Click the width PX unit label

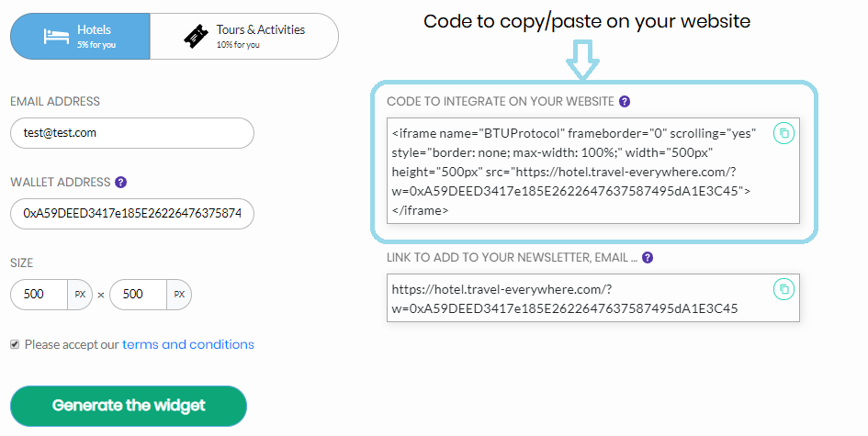pyautogui.click(x=80, y=295)
